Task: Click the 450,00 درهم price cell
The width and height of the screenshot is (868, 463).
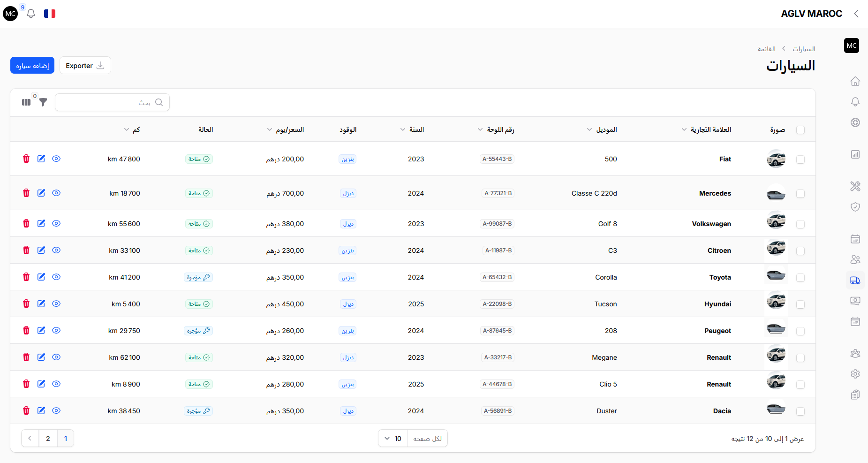Action: pyautogui.click(x=285, y=304)
